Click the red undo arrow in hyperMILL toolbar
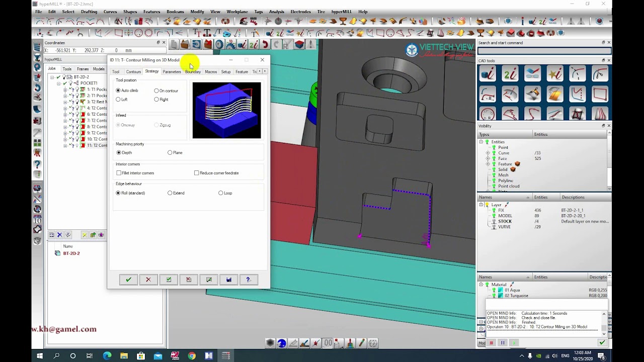Image resolution: width=644 pixels, height=362 pixels. tap(265, 45)
